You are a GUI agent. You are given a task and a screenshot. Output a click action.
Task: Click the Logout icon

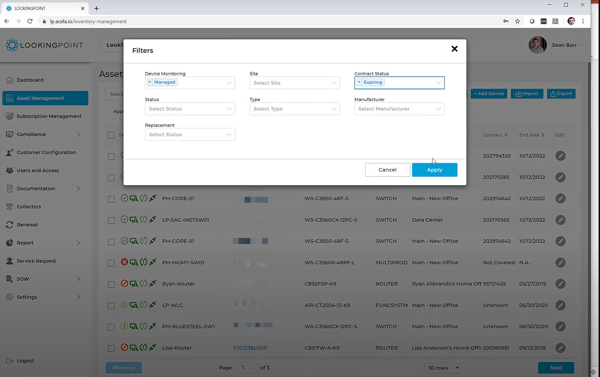[x=10, y=361]
